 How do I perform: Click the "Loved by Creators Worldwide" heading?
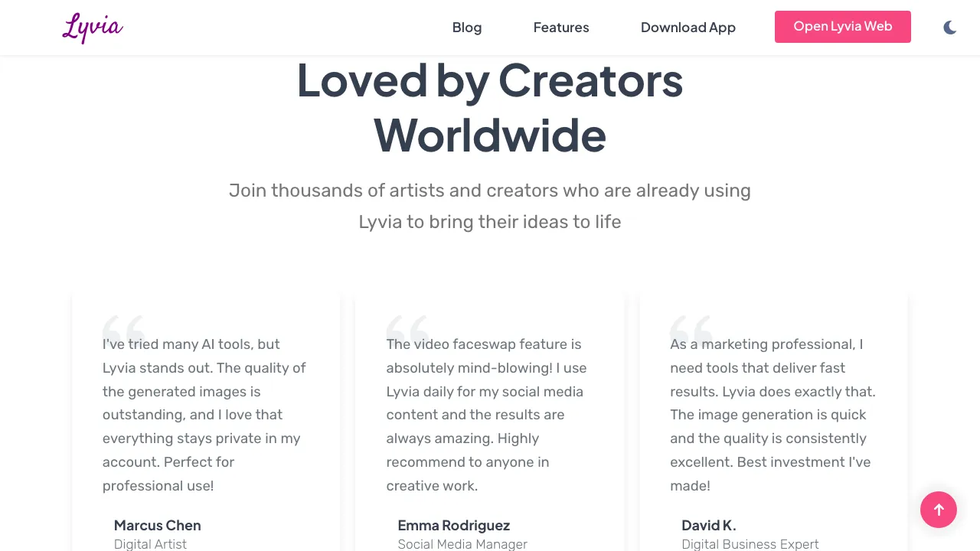[490, 107]
